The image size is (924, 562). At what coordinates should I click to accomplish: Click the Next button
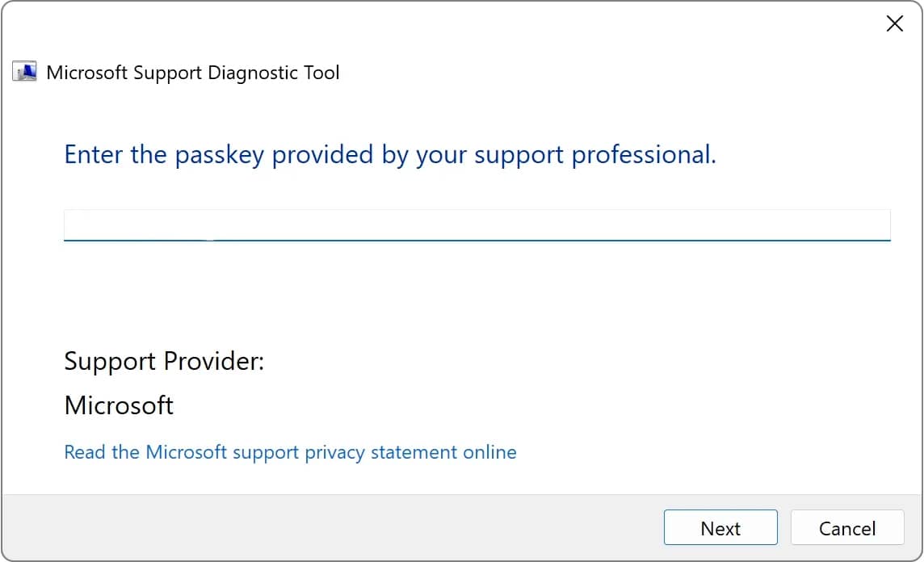tap(720, 528)
